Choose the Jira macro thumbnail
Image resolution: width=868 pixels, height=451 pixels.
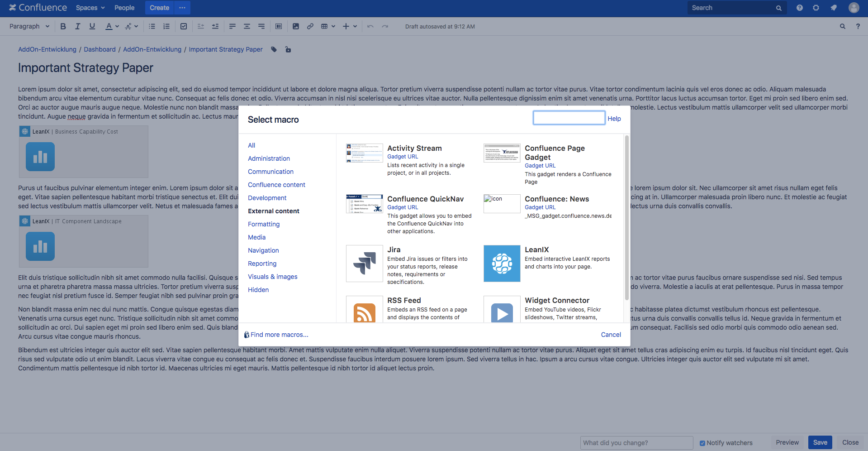coord(365,264)
